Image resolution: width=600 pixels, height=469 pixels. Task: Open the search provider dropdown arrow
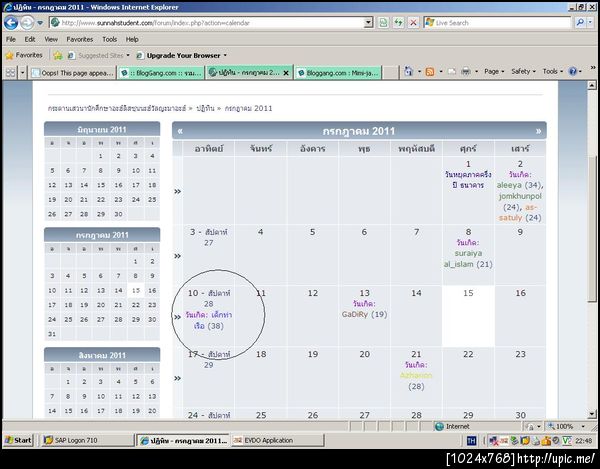tap(590, 23)
